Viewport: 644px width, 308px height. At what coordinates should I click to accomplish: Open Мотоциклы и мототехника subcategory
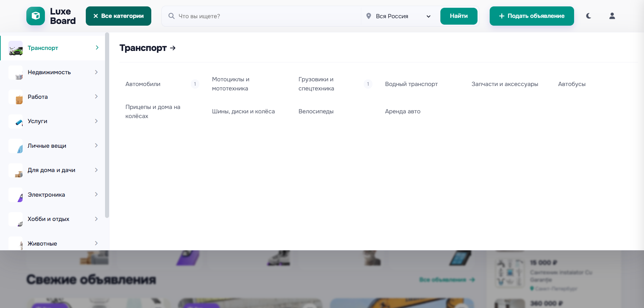(x=231, y=84)
